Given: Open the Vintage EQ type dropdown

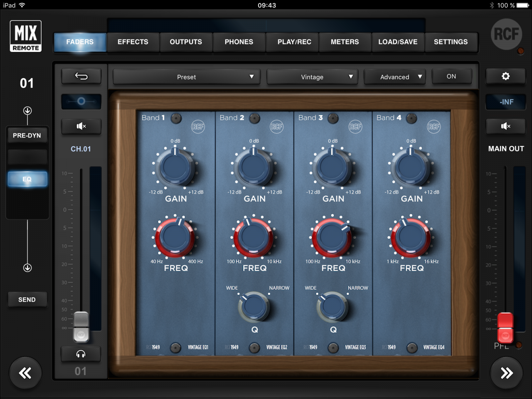Looking at the screenshot, I should click(x=312, y=77).
